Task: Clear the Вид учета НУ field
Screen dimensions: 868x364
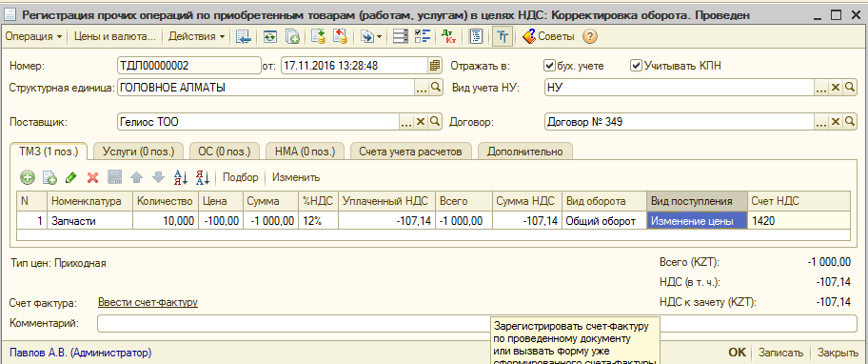Action: (x=836, y=87)
